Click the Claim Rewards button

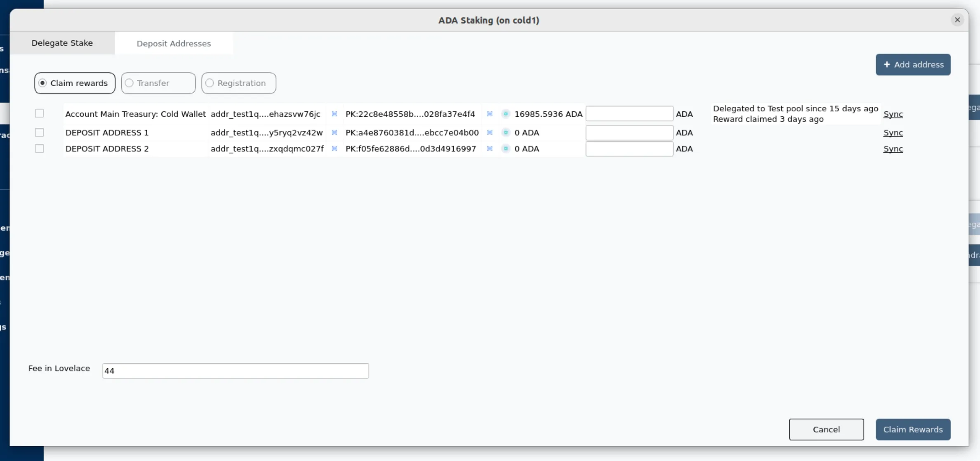click(x=913, y=429)
